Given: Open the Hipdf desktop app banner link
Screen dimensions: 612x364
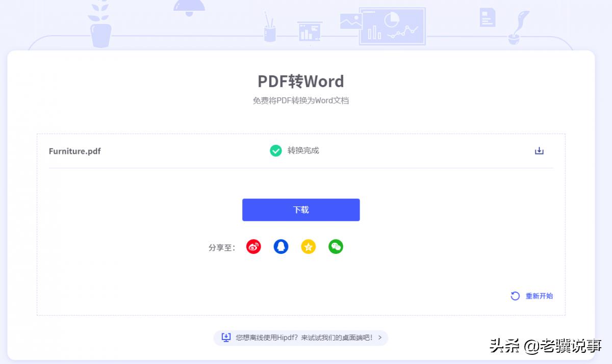Looking at the screenshot, I should tap(301, 337).
